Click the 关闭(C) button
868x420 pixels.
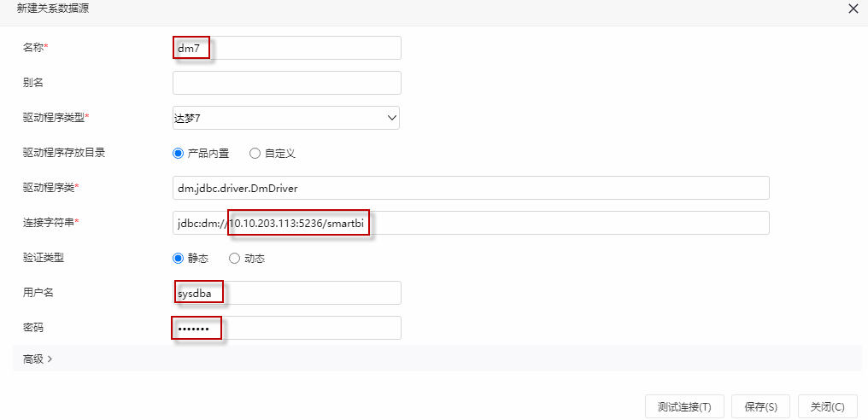tap(828, 406)
